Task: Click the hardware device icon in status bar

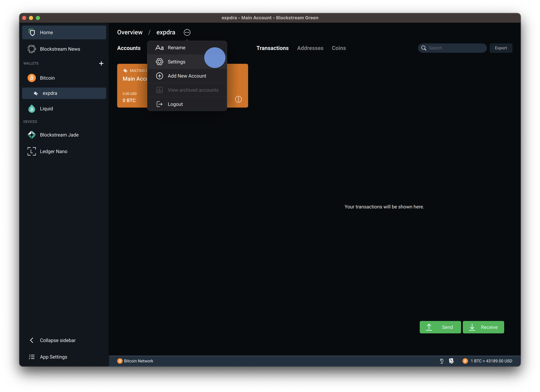Action: [x=442, y=361]
